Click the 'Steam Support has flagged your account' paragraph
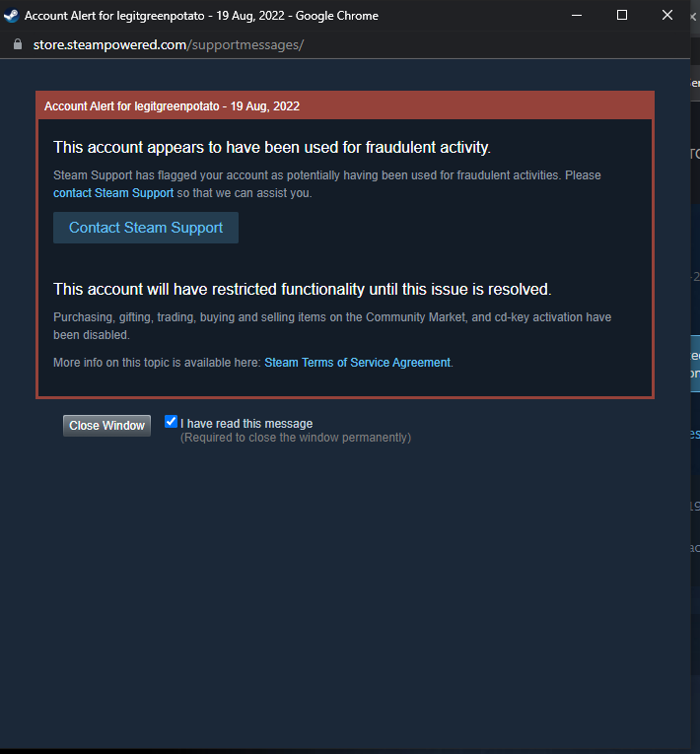This screenshot has height=754, width=700. pos(327,184)
